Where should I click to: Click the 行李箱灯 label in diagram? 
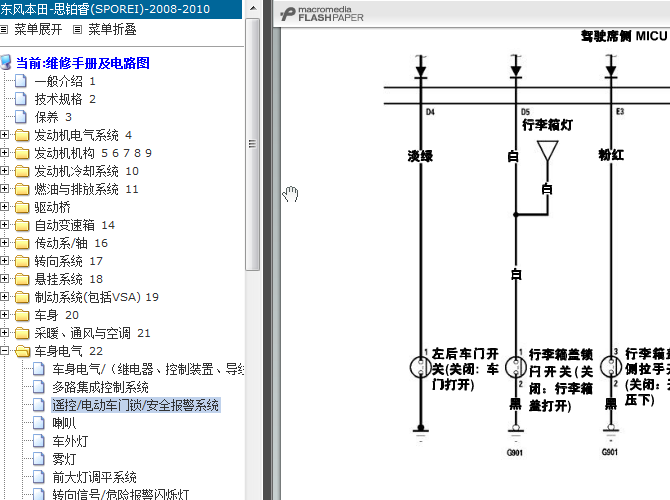[x=547, y=125]
